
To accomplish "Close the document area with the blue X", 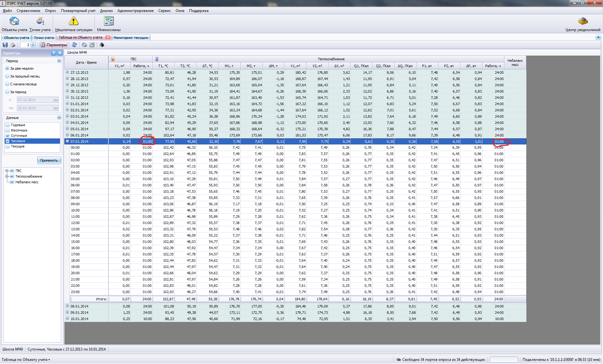I will [x=598, y=37].
